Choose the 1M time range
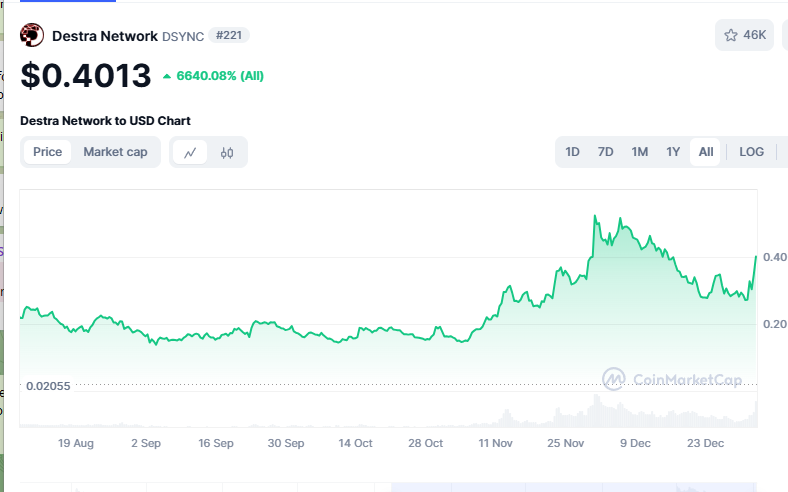The height and width of the screenshot is (492, 788). coord(640,152)
